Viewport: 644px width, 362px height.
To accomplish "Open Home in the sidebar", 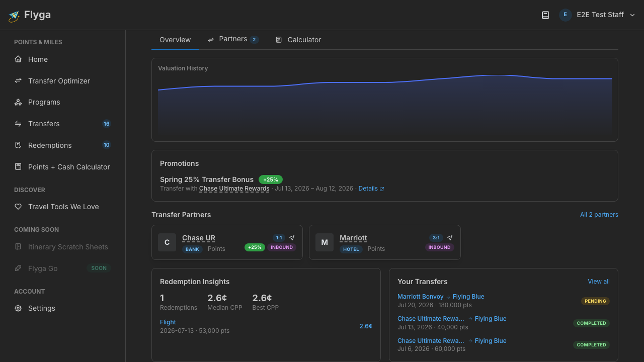I will [62, 59].
